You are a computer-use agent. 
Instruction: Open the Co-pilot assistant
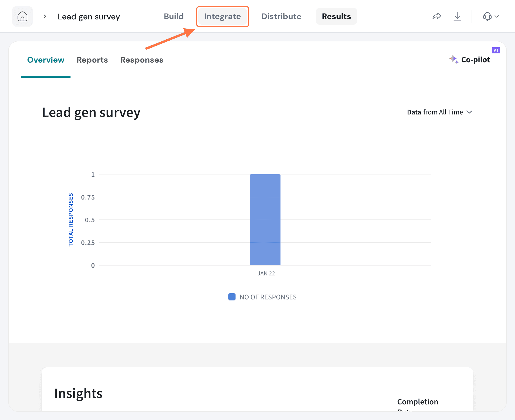point(475,60)
